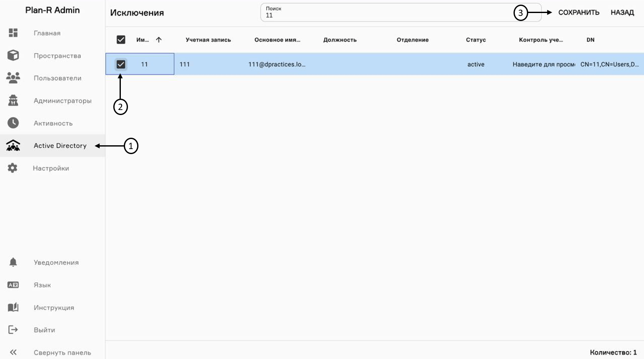This screenshot has width=644, height=359.
Task: Click the Инструкция book icon
Action: (x=13, y=307)
